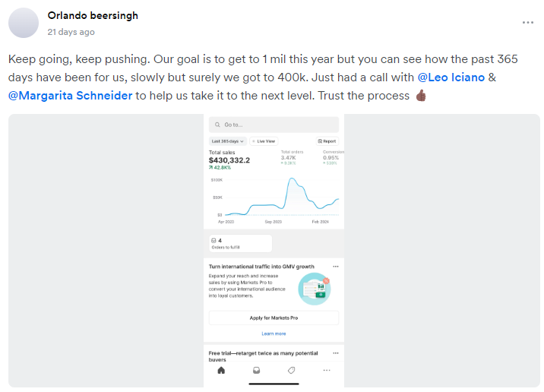Toggle the Live View button
Screen dimensions: 544x392
coord(264,141)
